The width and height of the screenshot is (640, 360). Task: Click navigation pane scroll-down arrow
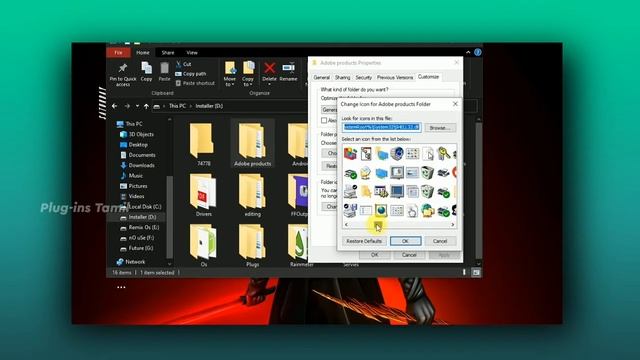[169, 264]
